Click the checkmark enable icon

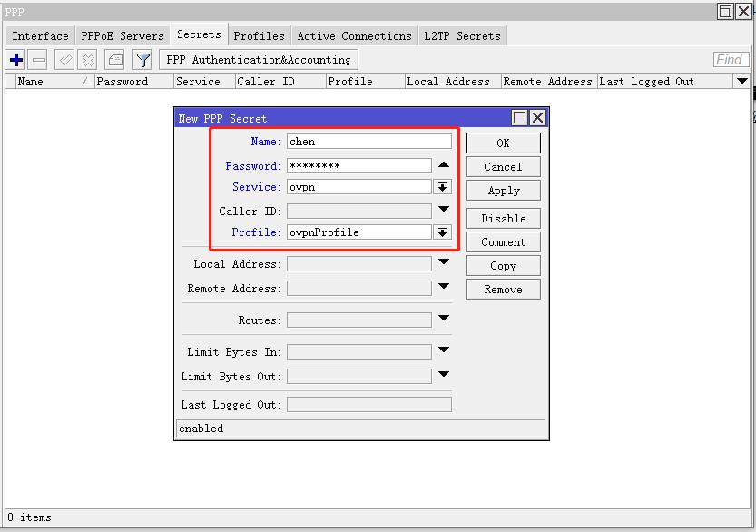point(64,60)
